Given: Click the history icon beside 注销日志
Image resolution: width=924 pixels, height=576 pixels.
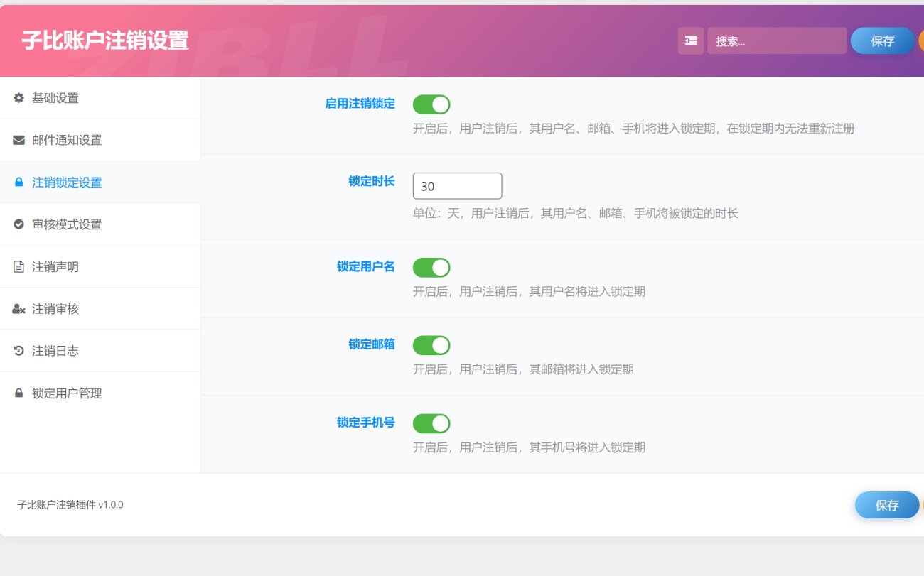Looking at the screenshot, I should tap(18, 350).
